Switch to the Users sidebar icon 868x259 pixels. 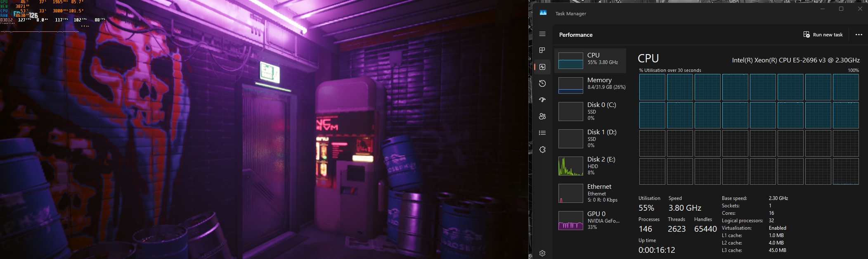542,116
